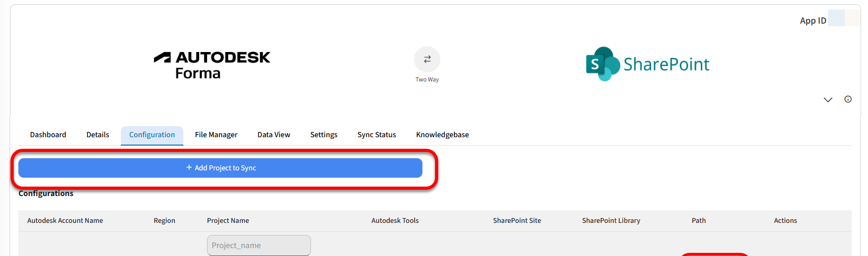The width and height of the screenshot is (868, 256).
Task: Open the Settings tab
Action: (x=324, y=135)
